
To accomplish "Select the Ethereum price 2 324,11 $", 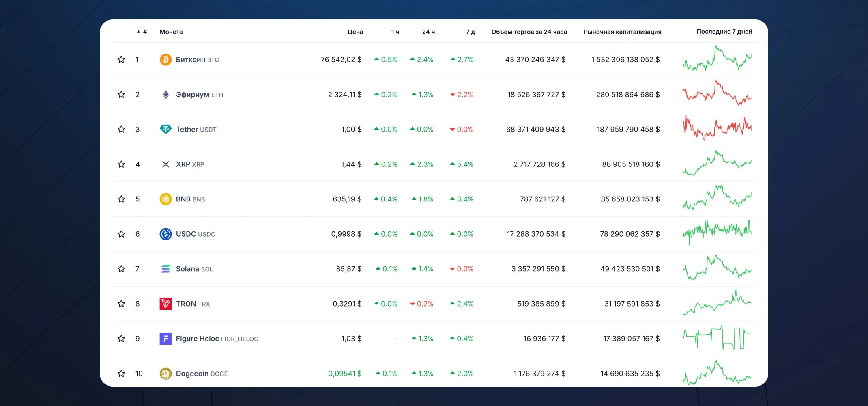I will coord(345,95).
